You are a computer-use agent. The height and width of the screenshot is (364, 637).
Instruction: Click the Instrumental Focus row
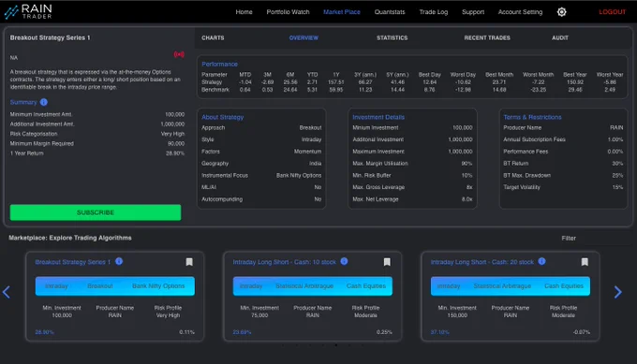(261, 175)
